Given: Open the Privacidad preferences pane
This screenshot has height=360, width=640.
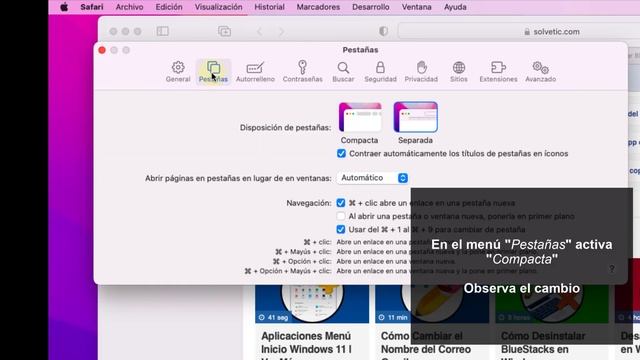Looking at the screenshot, I should [x=421, y=72].
